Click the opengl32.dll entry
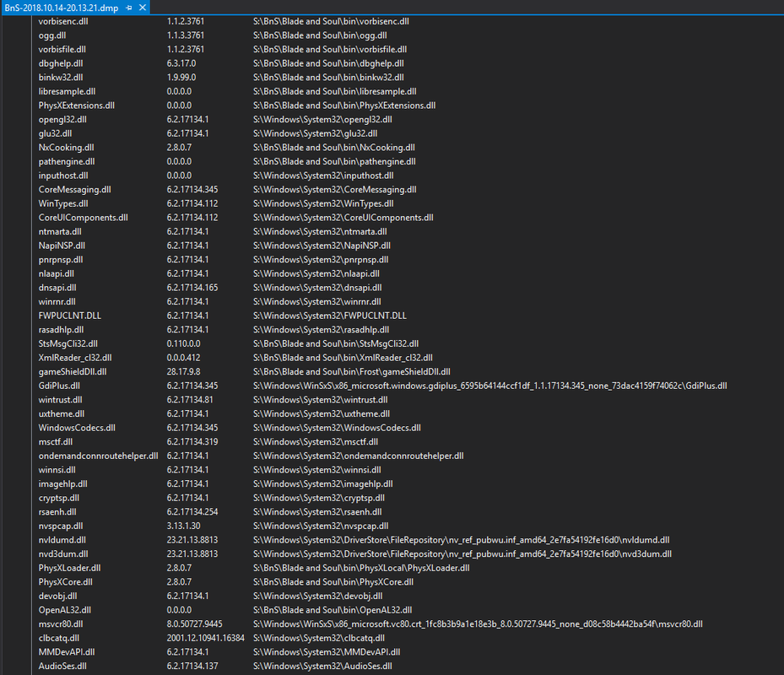 coord(62,120)
